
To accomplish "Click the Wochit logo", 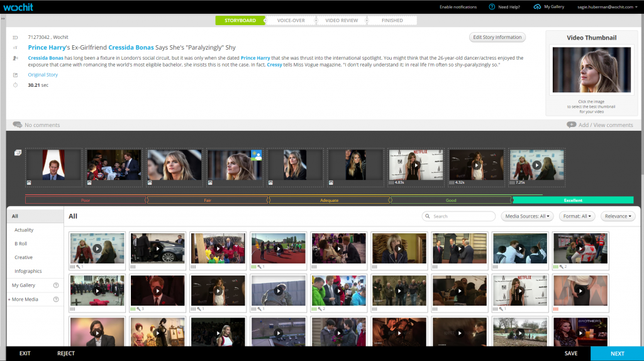I will point(18,7).
